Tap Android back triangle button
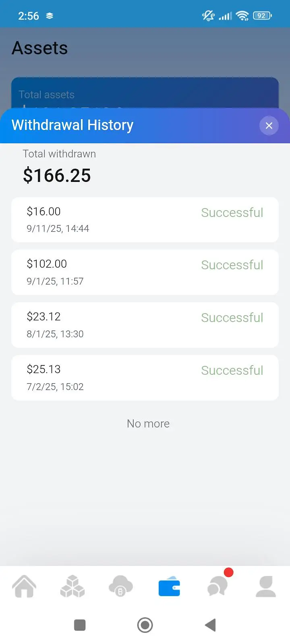 (x=210, y=625)
